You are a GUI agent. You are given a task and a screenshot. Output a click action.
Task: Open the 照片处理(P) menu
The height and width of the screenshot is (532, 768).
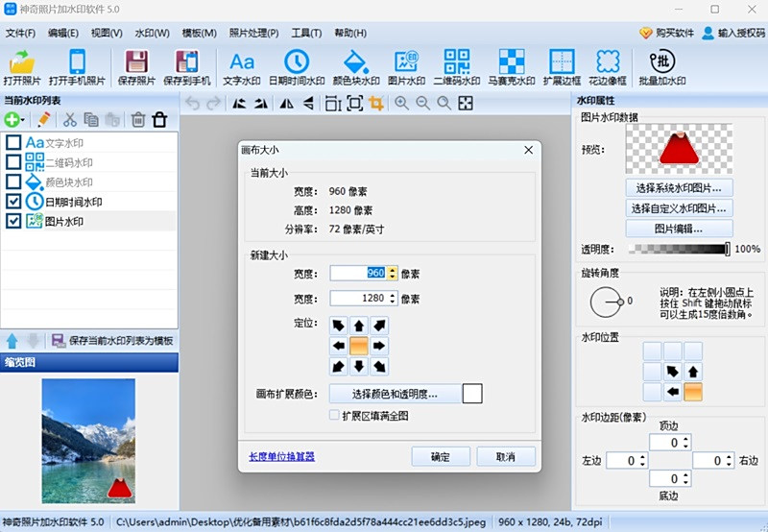coord(253,33)
